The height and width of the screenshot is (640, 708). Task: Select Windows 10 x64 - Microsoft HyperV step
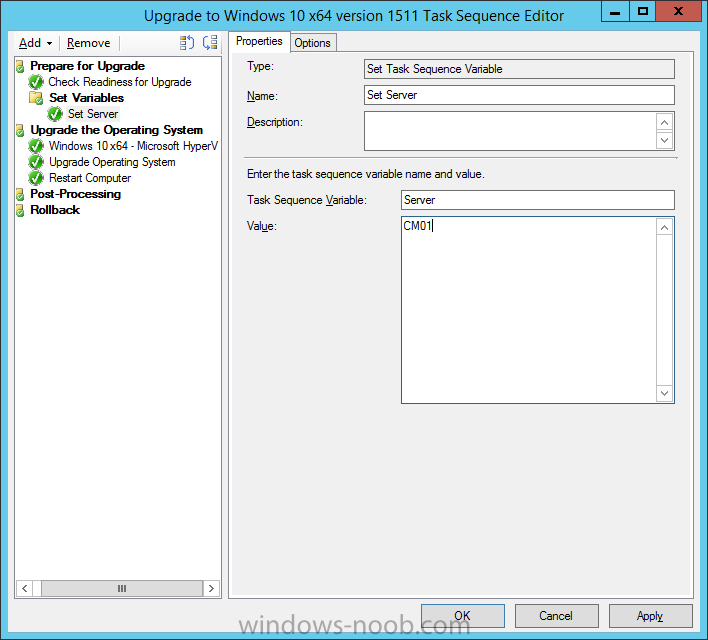tap(133, 146)
